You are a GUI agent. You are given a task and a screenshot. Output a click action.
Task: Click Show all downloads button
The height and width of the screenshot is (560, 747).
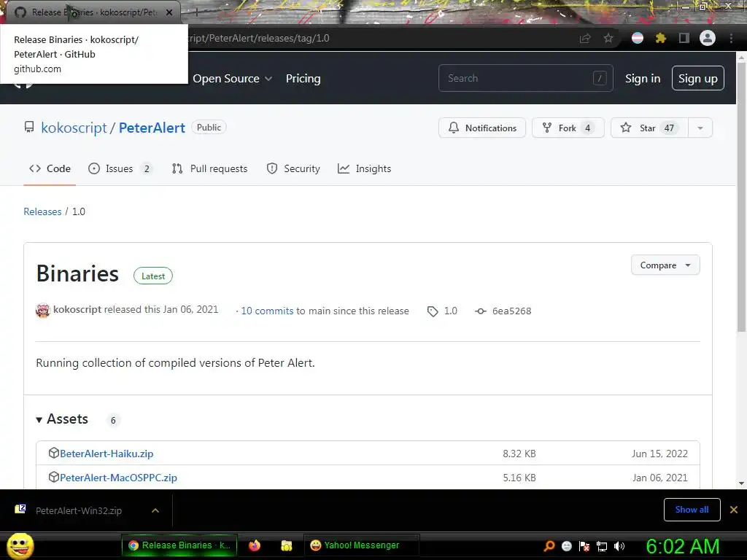point(692,510)
